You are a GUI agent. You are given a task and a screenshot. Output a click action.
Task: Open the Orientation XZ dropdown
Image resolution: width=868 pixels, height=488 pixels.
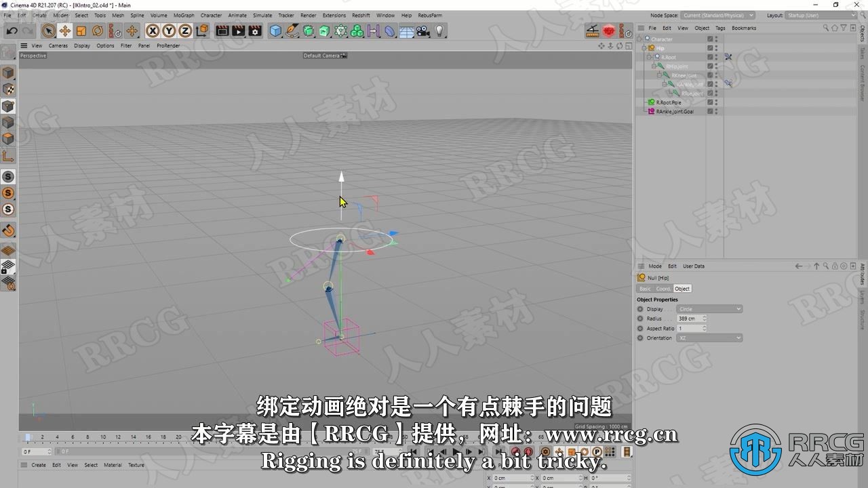click(709, 338)
